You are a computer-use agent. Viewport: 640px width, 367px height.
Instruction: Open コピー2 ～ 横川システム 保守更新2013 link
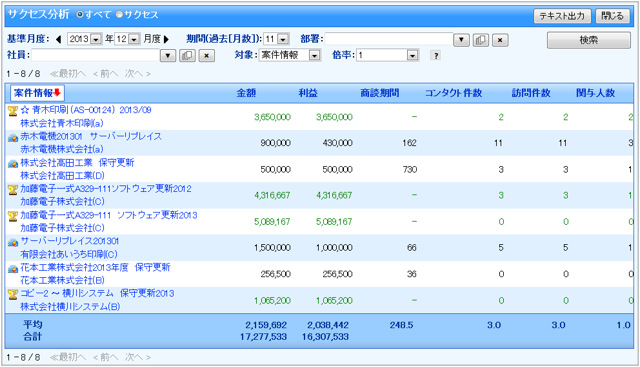point(97,293)
